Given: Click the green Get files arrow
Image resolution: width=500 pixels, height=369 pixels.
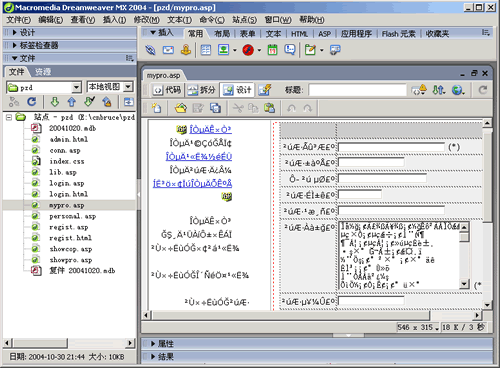Looking at the screenshot, I should [55, 102].
